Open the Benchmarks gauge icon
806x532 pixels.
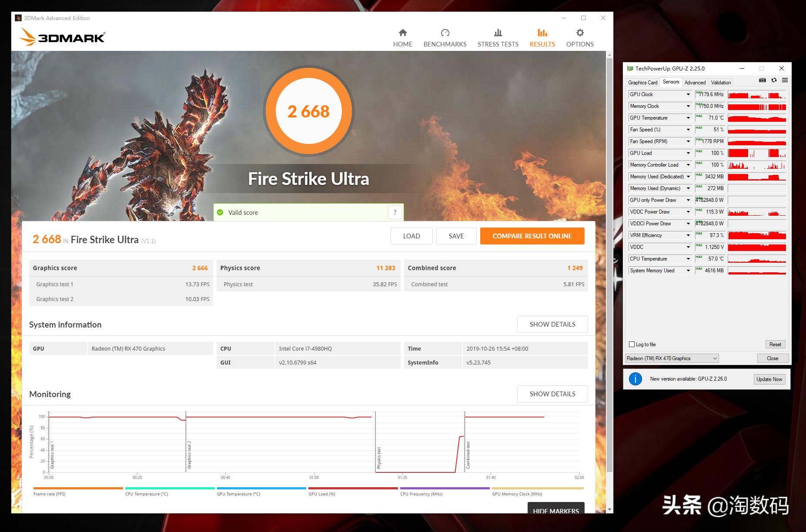coord(445,33)
